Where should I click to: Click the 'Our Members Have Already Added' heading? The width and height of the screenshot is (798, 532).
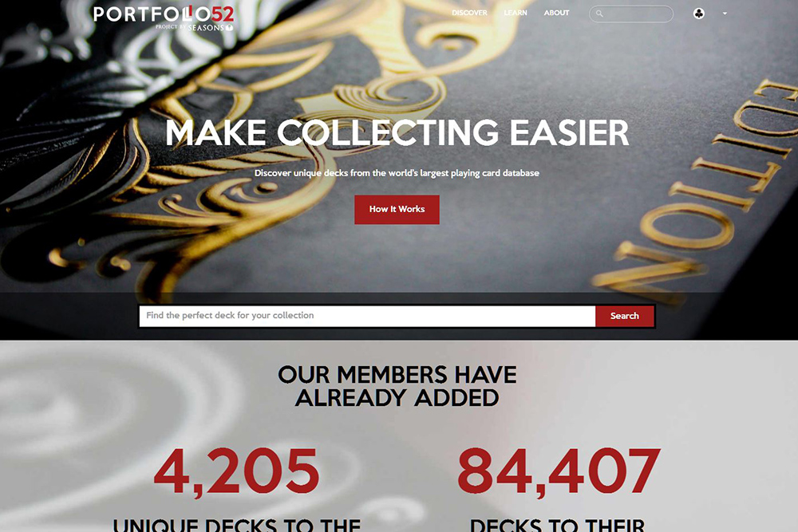coord(397,386)
